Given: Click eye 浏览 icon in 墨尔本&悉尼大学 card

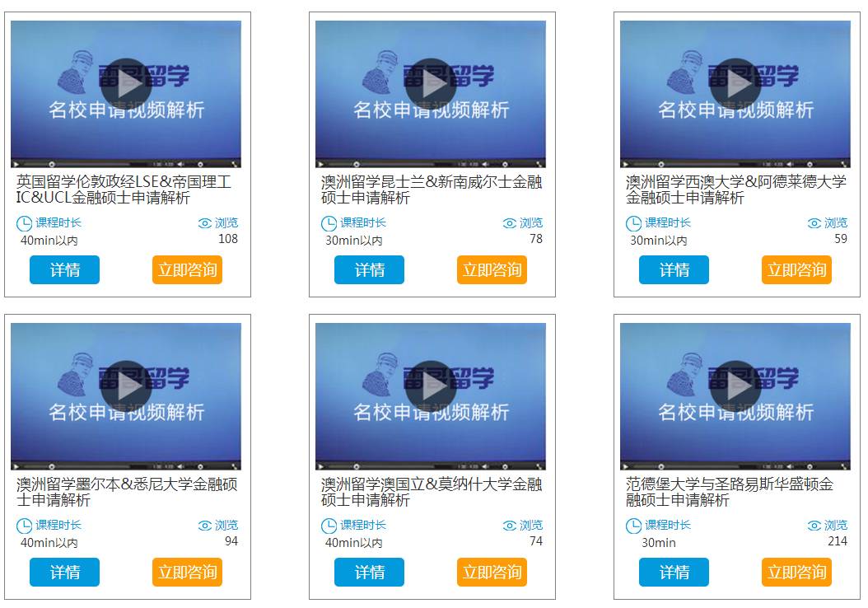Looking at the screenshot, I should tap(205, 526).
